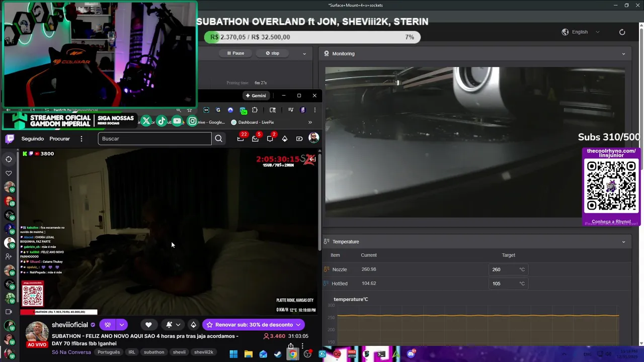Click the TikTok social icon in overlay
The image size is (644, 362).
[x=162, y=121]
